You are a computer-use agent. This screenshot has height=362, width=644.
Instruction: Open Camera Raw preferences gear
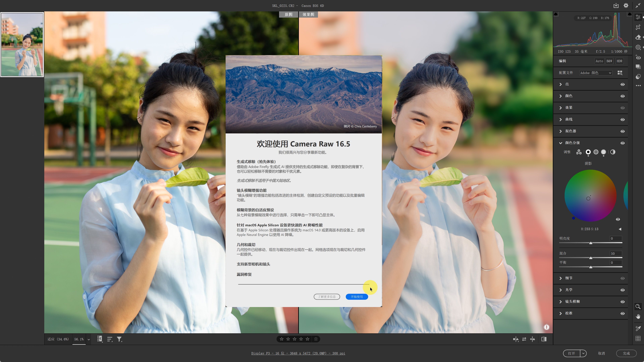pos(626,6)
